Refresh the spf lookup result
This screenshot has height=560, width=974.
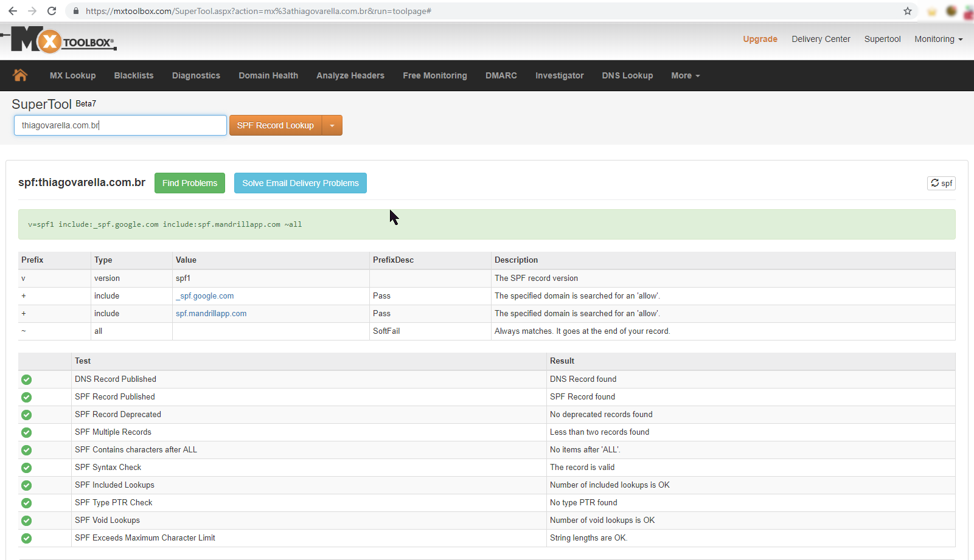pyautogui.click(x=941, y=183)
